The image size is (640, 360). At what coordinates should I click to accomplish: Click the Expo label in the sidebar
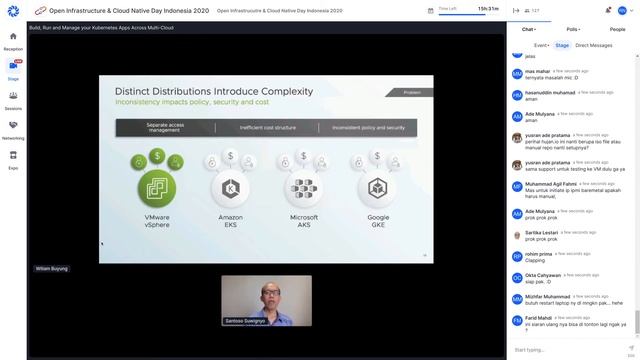coord(13,168)
